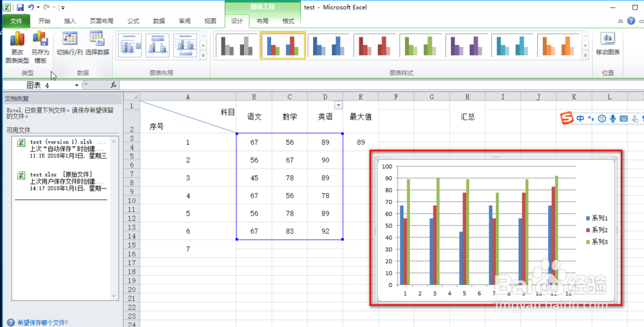
Task: Switch to Page Layout (页面布局) tab
Action: [x=102, y=21]
